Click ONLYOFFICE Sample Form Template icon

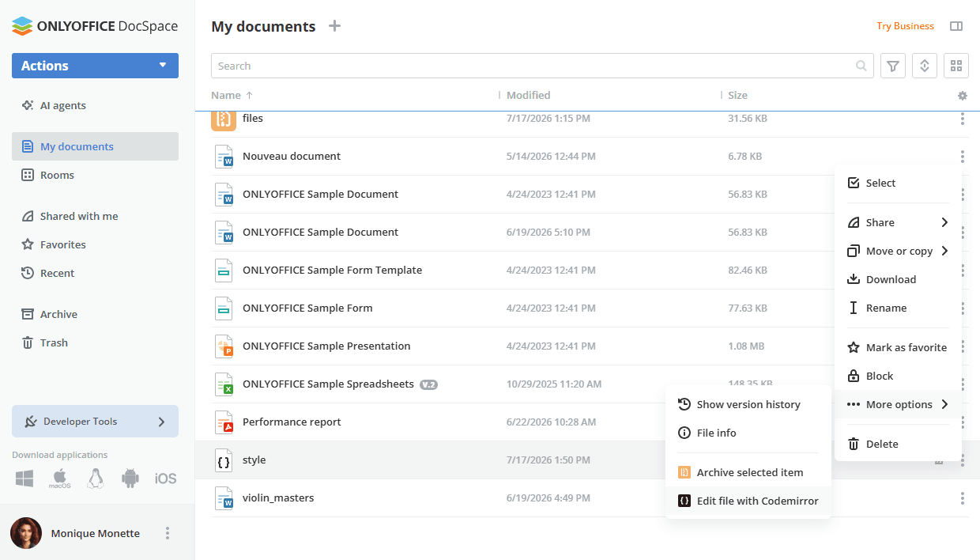224,270
